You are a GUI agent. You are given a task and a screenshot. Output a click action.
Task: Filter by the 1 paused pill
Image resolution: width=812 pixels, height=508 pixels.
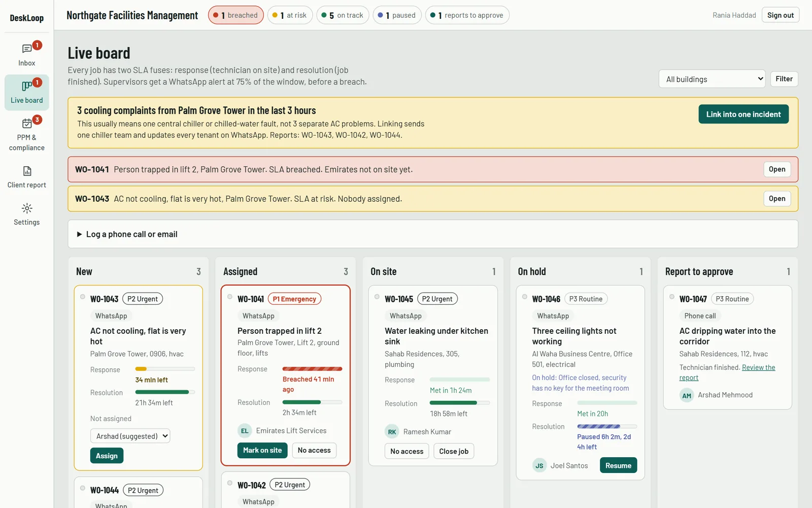397,15
